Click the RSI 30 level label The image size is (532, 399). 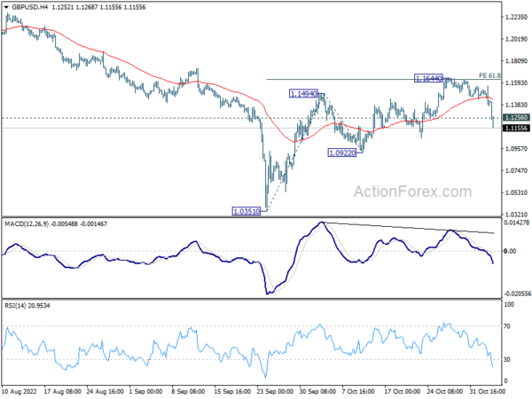tap(507, 359)
